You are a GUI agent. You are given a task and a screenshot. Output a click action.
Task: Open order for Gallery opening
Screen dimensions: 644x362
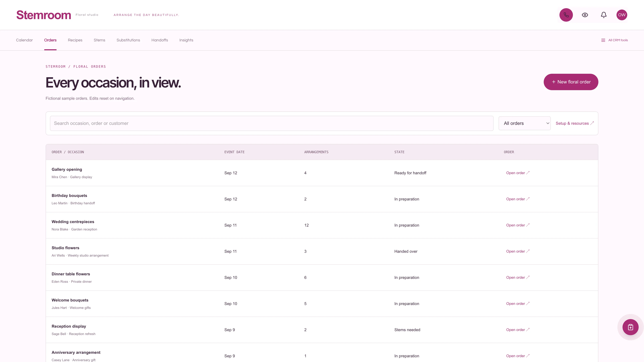(518, 173)
